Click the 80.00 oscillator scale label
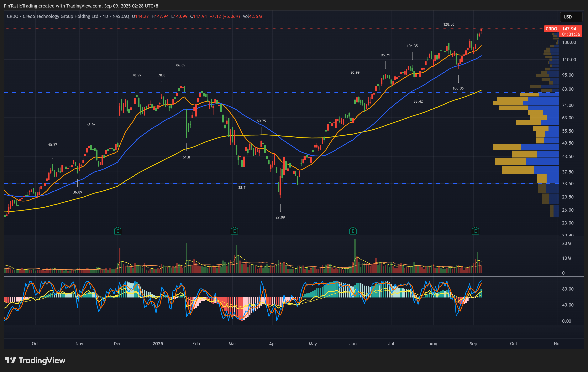Viewport: 588px width, 372px height. [x=568, y=289]
